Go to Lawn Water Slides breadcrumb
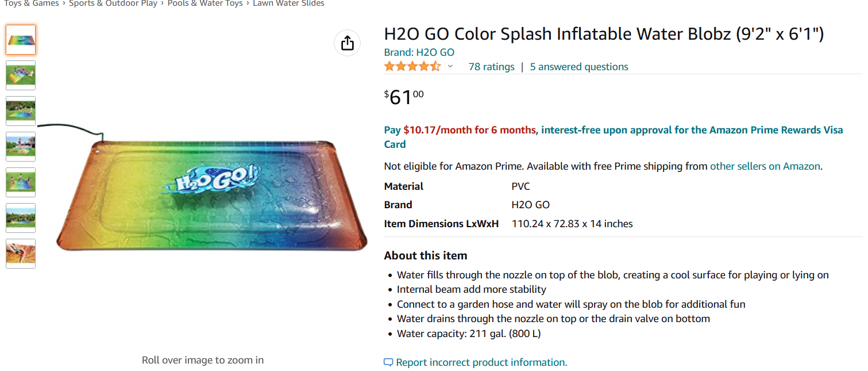 pyautogui.click(x=288, y=3)
